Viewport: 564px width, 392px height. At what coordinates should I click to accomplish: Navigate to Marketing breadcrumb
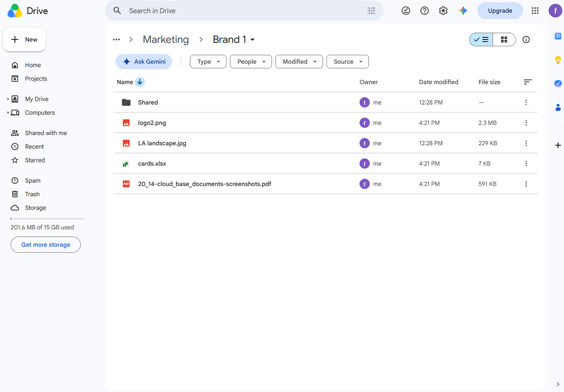(166, 39)
